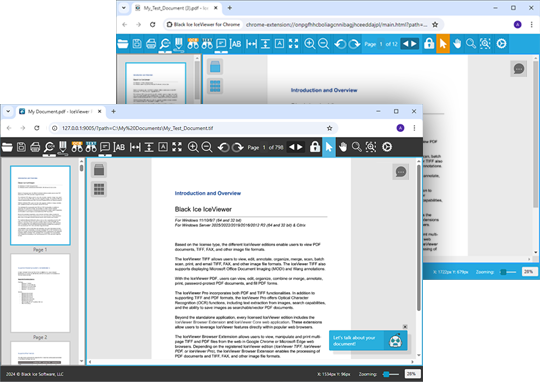This screenshot has width=540, height=382.
Task: Click the padlock icon in the back blue window
Action: [x=429, y=43]
